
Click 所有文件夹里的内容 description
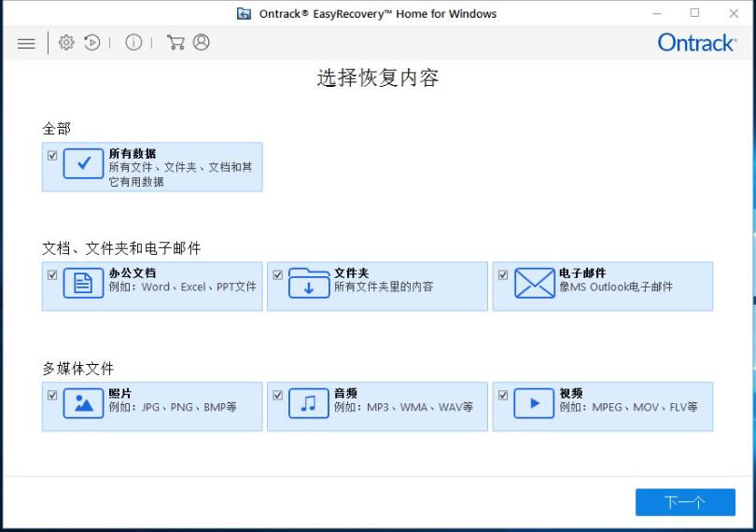coord(384,287)
